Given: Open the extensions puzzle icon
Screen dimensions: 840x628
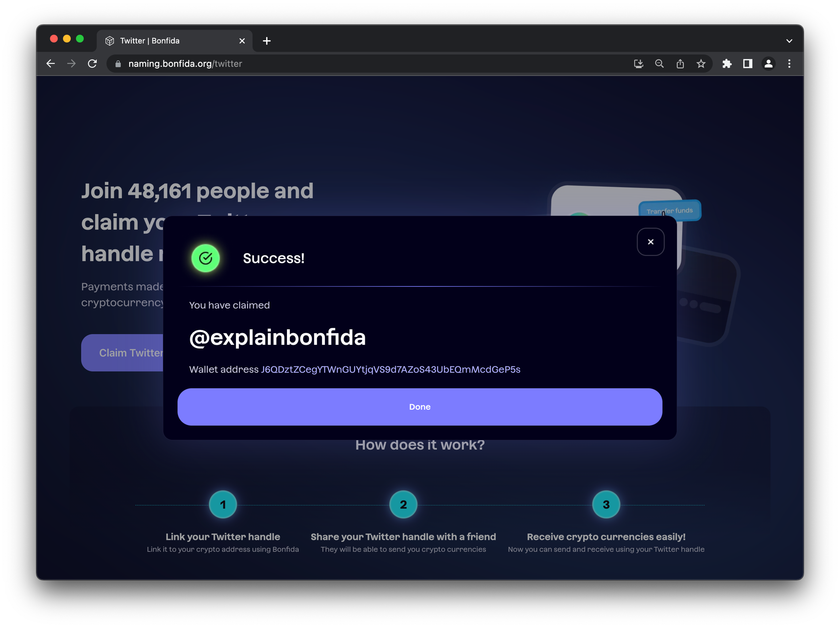Looking at the screenshot, I should tap(727, 64).
